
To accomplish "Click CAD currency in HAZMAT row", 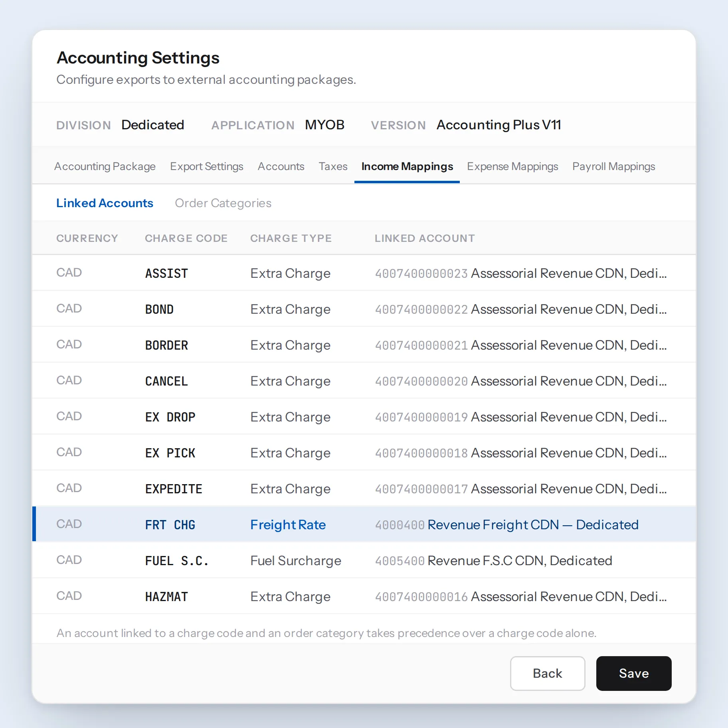I will pyautogui.click(x=69, y=596).
